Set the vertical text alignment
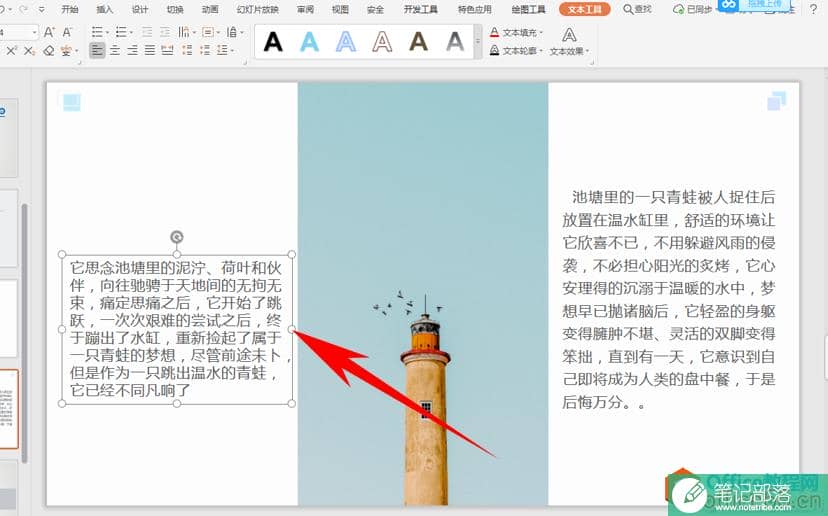828x516 pixels. pos(208,32)
